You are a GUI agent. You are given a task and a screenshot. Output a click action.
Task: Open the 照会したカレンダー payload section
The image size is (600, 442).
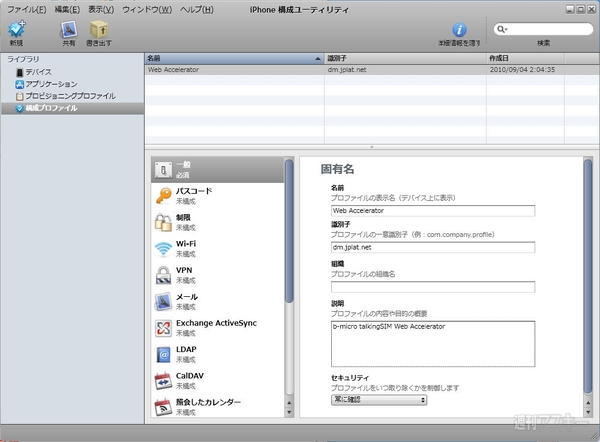click(x=217, y=406)
